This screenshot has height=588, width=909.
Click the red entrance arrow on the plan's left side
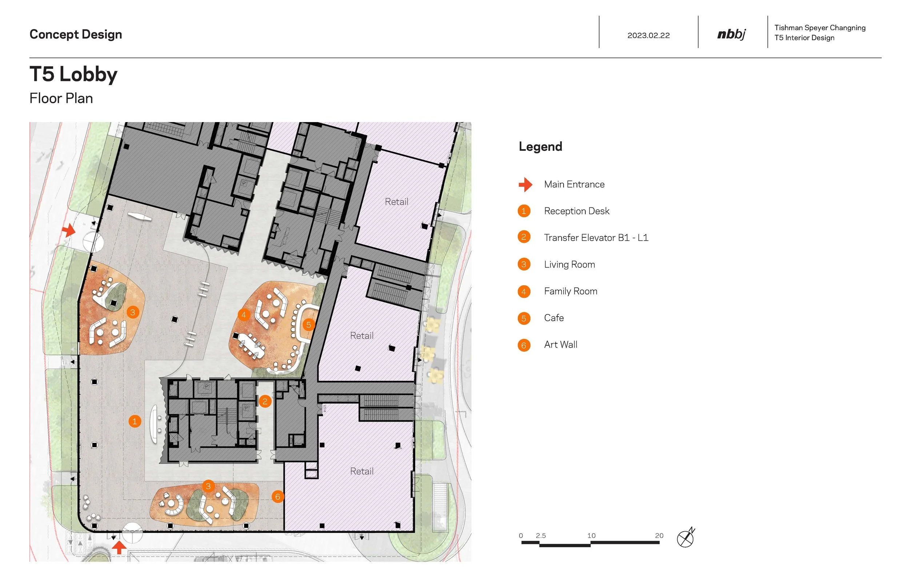point(69,230)
